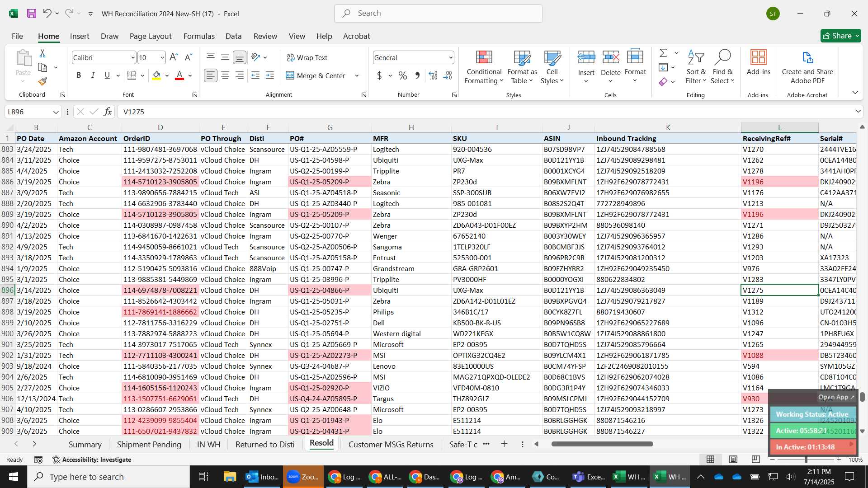Screen dimensions: 868x488
Task: Toggle Top Align
Action: pyautogui.click(x=210, y=57)
